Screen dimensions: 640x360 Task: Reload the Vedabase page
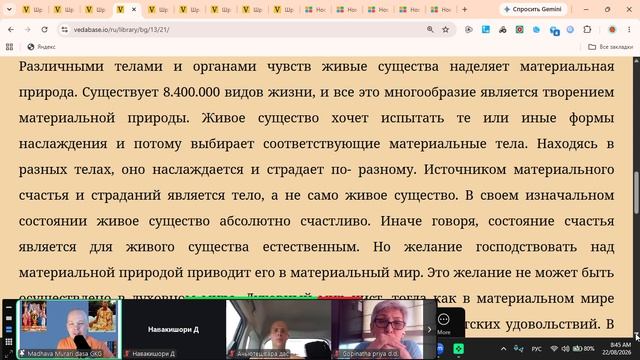point(44,29)
